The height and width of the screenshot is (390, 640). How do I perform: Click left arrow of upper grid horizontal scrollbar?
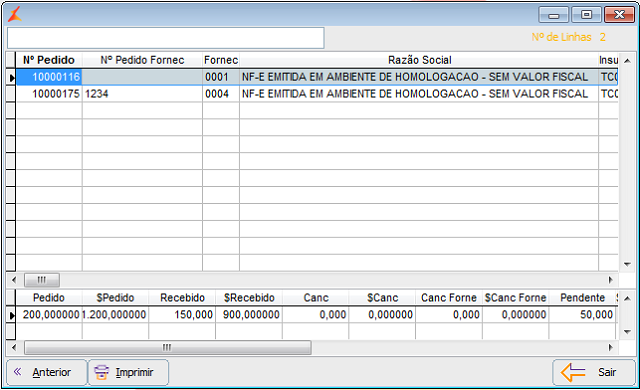click(14, 280)
